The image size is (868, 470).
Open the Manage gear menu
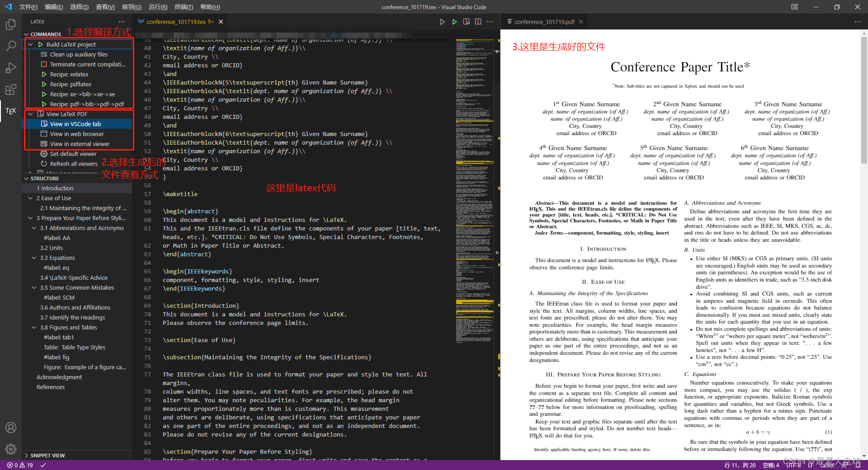(11, 449)
